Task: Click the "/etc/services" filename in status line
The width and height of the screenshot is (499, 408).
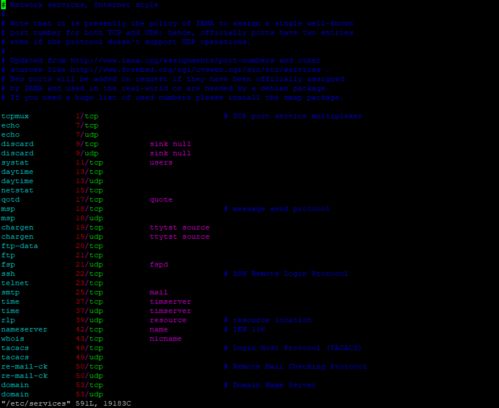Action: coord(36,404)
